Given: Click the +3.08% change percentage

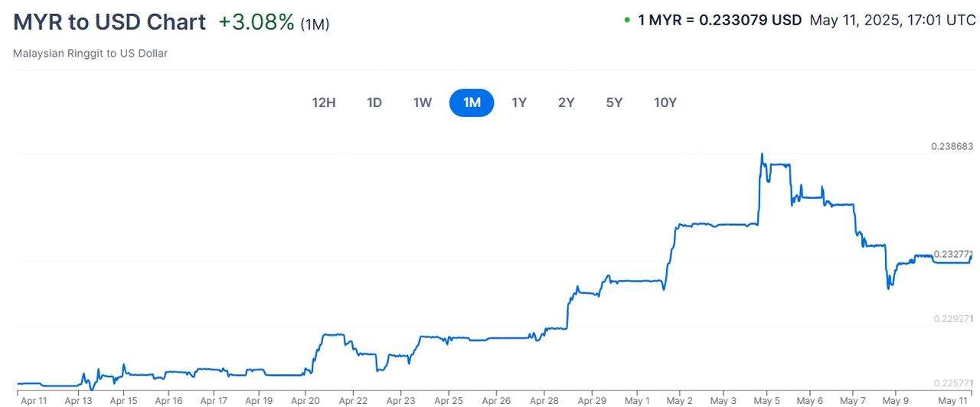Looking at the screenshot, I should (x=256, y=22).
